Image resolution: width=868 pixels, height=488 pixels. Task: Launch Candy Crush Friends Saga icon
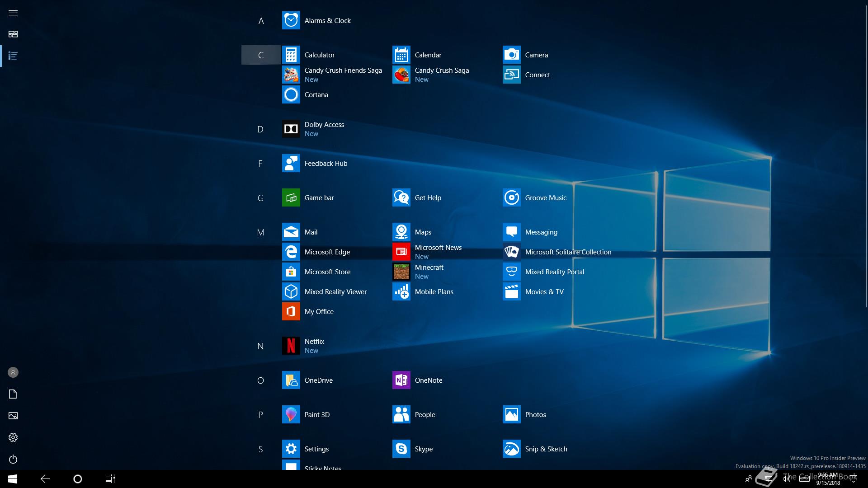[x=291, y=75]
